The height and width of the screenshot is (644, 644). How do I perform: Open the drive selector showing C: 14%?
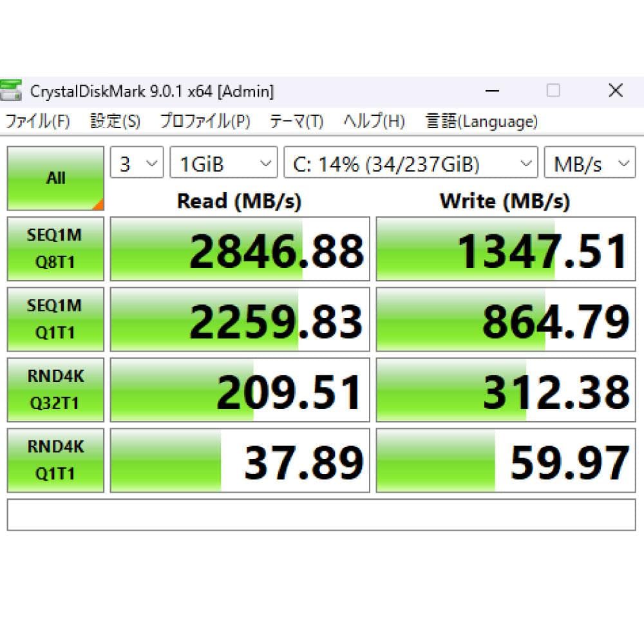click(x=410, y=163)
